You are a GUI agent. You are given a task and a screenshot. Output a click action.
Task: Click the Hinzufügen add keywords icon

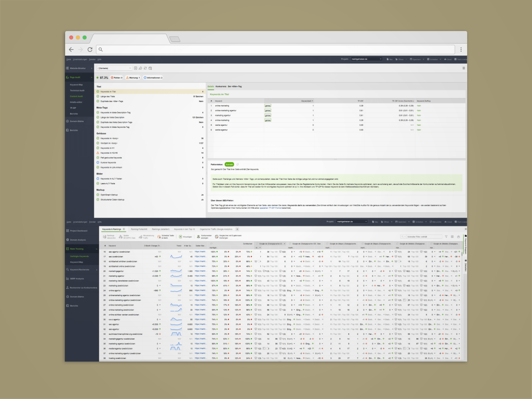[181, 237]
